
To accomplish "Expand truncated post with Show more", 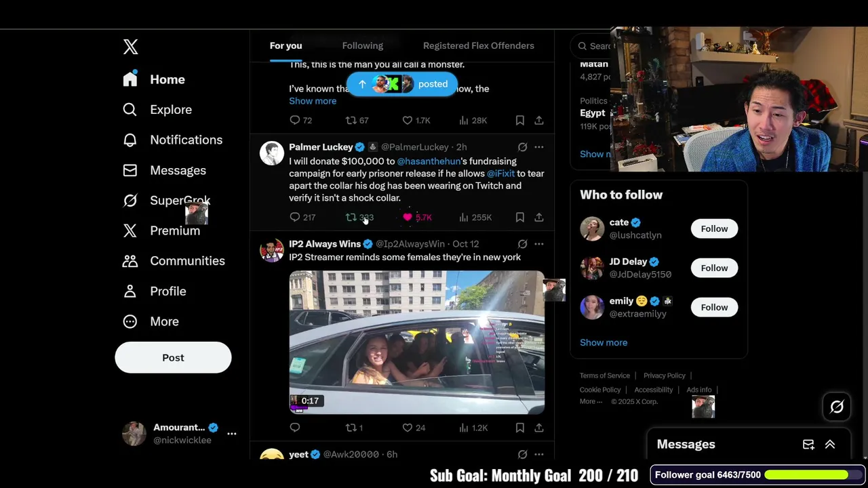I will point(313,101).
